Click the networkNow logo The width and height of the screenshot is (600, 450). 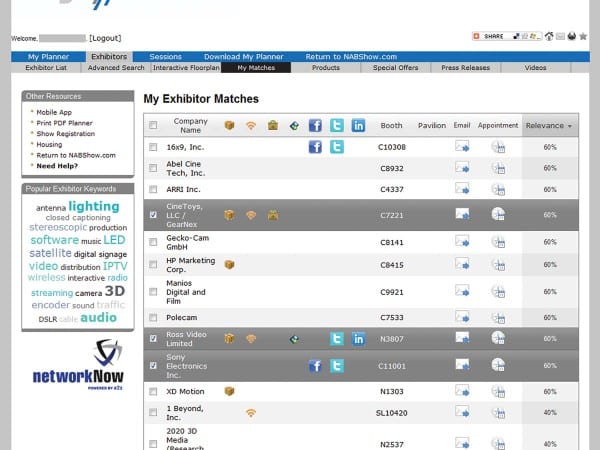pos(78,364)
